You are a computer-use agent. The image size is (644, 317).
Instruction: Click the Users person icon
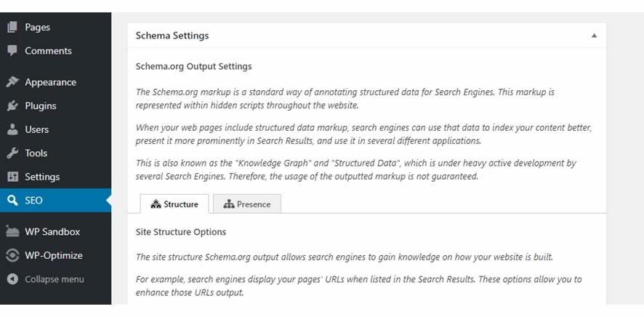click(x=12, y=129)
